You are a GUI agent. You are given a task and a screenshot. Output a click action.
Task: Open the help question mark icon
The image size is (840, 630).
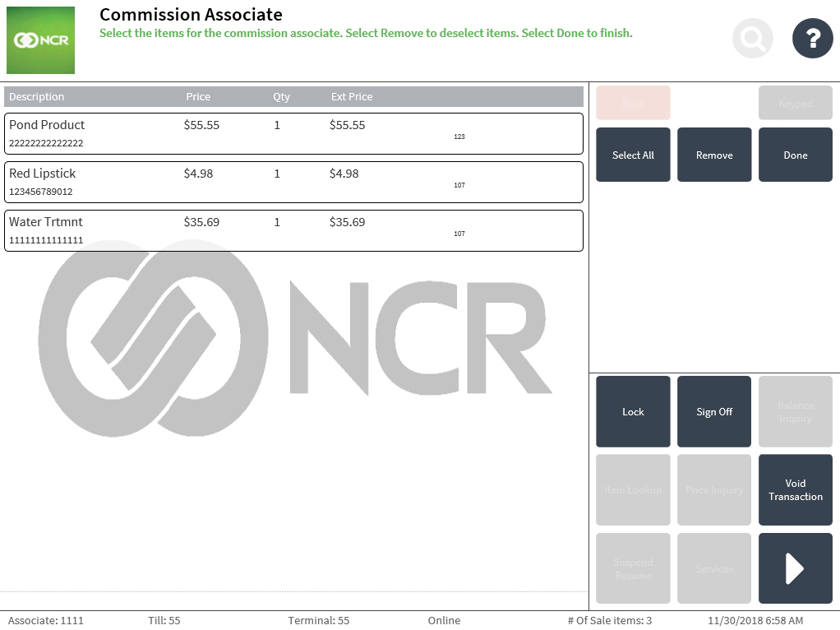point(812,38)
